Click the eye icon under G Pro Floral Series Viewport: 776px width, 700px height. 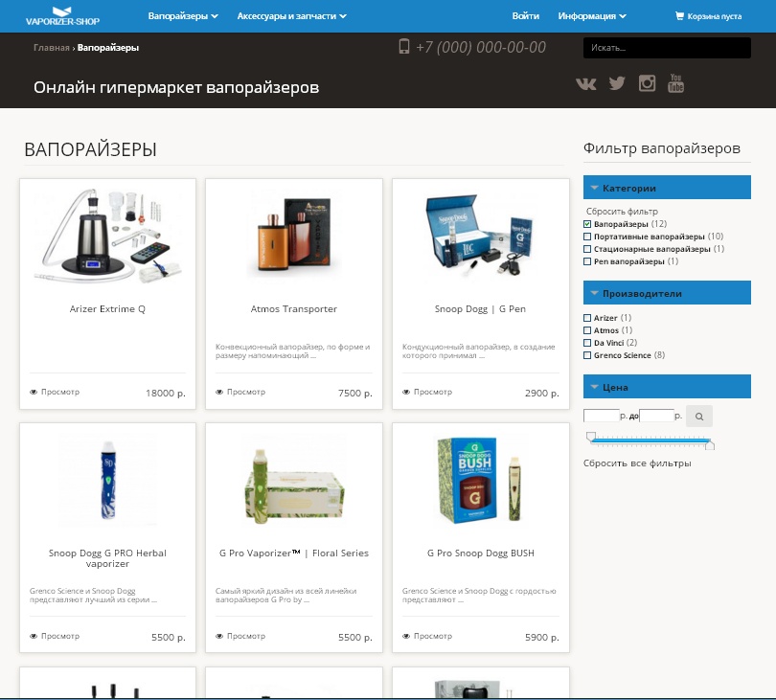coord(219,636)
